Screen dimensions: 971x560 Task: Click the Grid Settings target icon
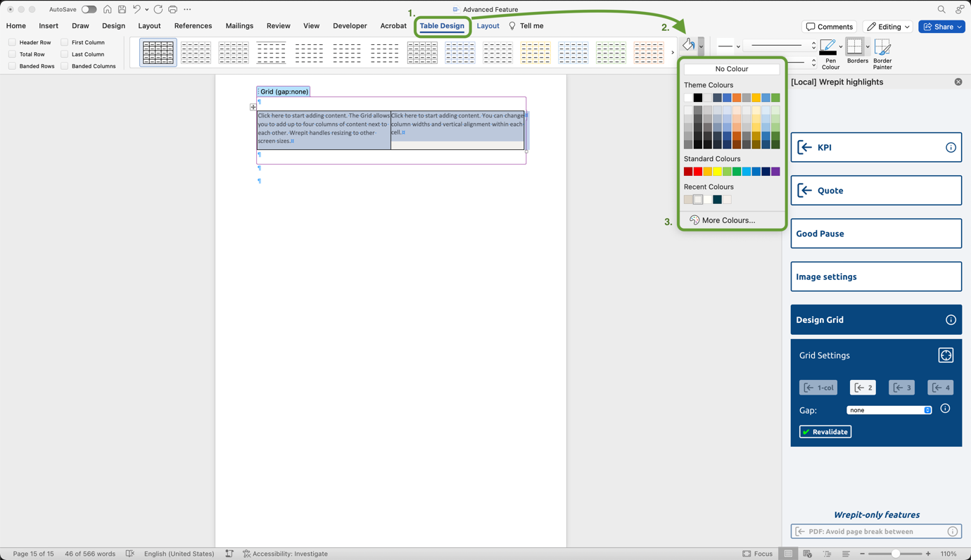(946, 355)
